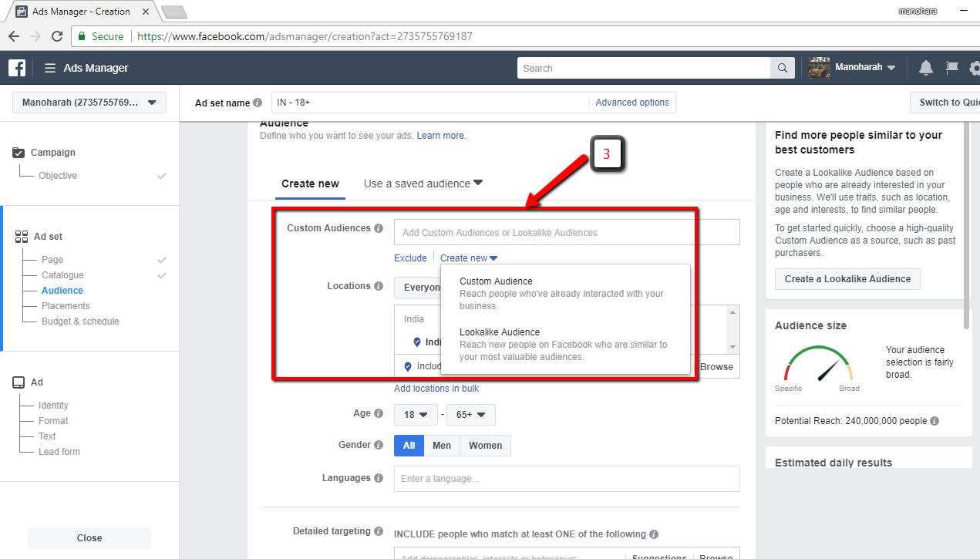Click the browser forward arrow
The height and width of the screenshot is (559, 980).
tap(35, 36)
